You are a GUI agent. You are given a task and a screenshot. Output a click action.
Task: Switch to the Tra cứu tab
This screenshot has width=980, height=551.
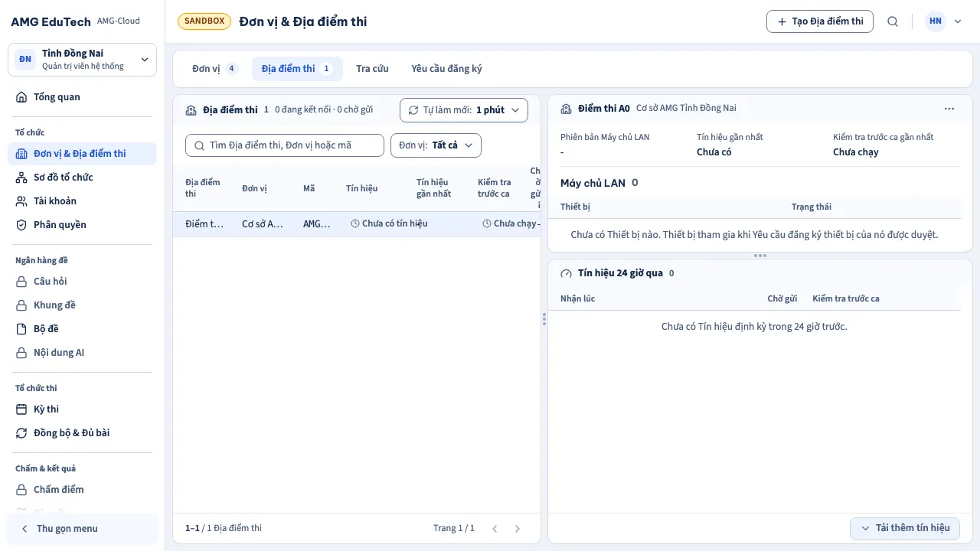[x=372, y=69]
